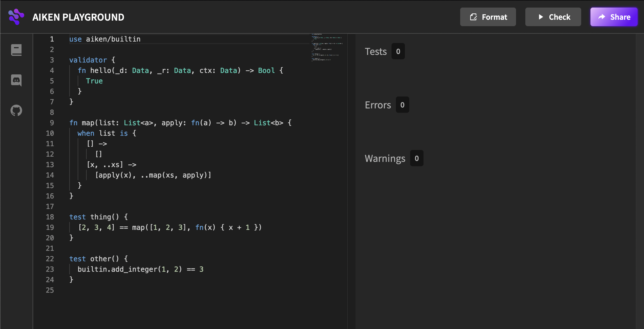The width and height of the screenshot is (644, 329).
Task: Click the Aiken logo icon
Action: tap(16, 17)
